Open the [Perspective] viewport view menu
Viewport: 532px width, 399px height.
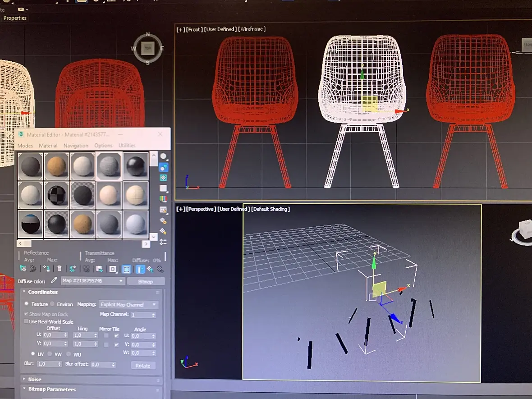click(x=201, y=209)
